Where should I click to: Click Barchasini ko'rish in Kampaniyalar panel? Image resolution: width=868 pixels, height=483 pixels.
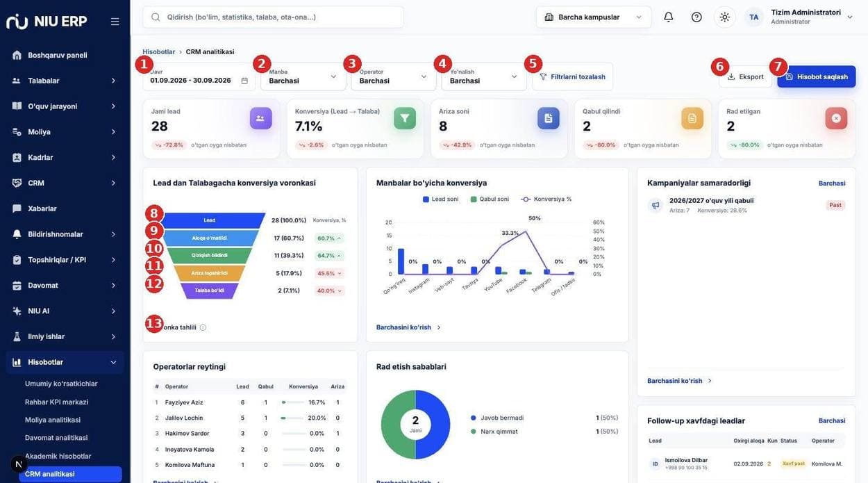680,381
